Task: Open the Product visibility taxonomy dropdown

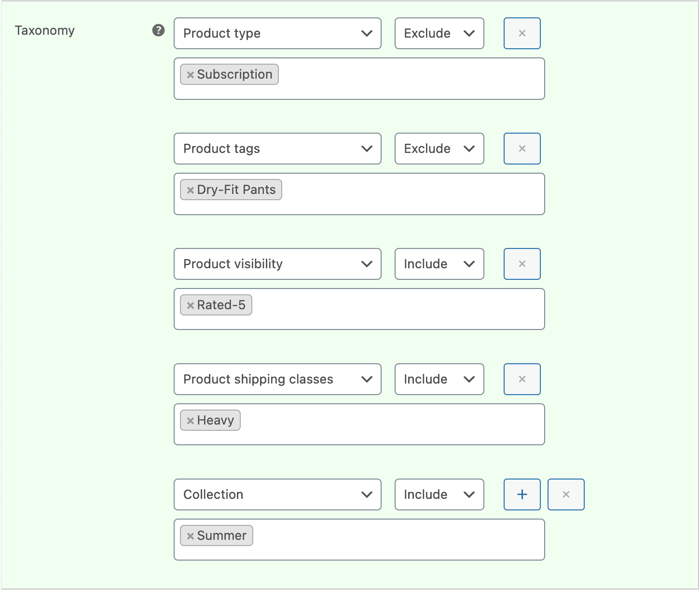Action: (x=277, y=264)
